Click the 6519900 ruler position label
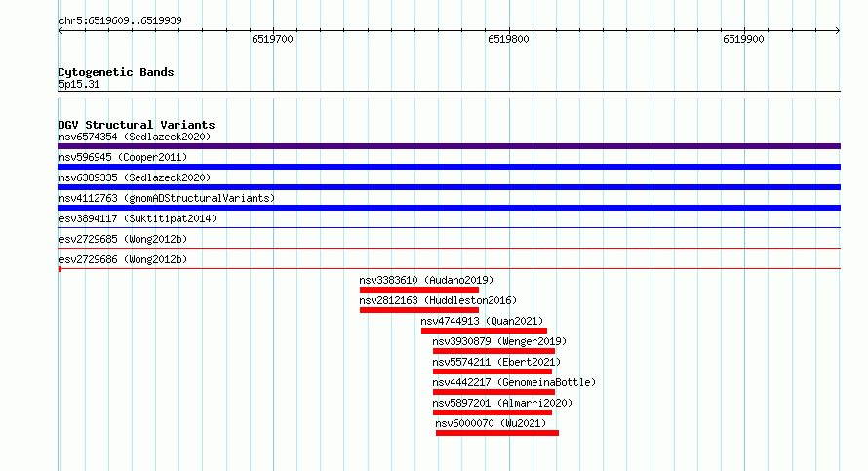Viewport: 868px width, 471px height. click(743, 39)
